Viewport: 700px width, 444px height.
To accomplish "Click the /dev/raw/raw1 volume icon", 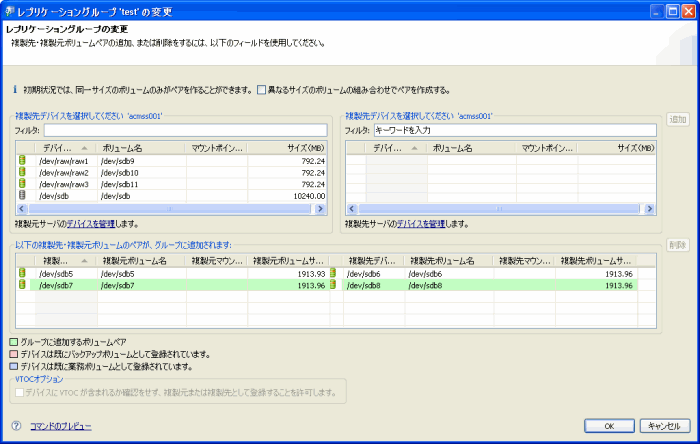I will click(22, 161).
